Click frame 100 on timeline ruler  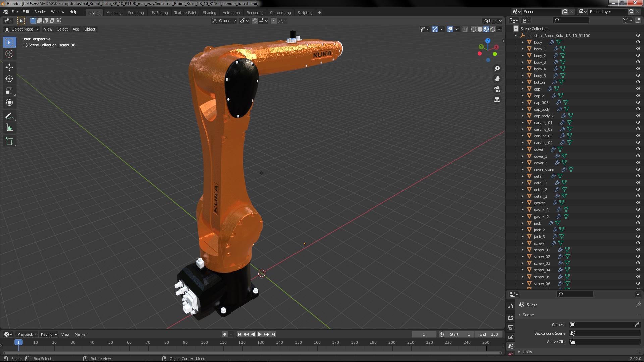tap(204, 342)
